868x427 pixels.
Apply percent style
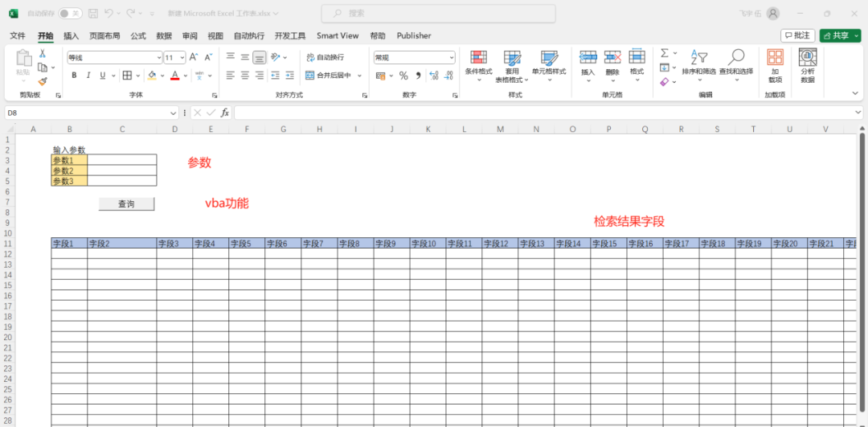coord(403,76)
